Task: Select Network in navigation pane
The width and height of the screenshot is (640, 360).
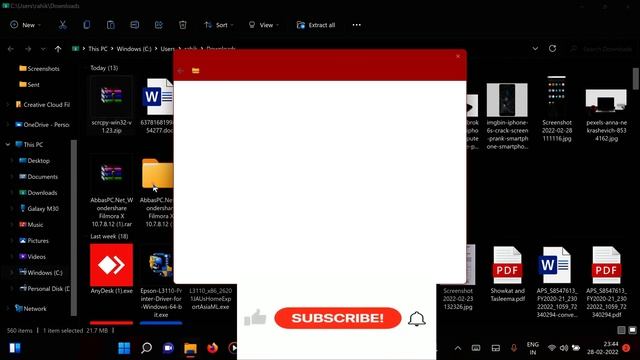Action: [31, 309]
